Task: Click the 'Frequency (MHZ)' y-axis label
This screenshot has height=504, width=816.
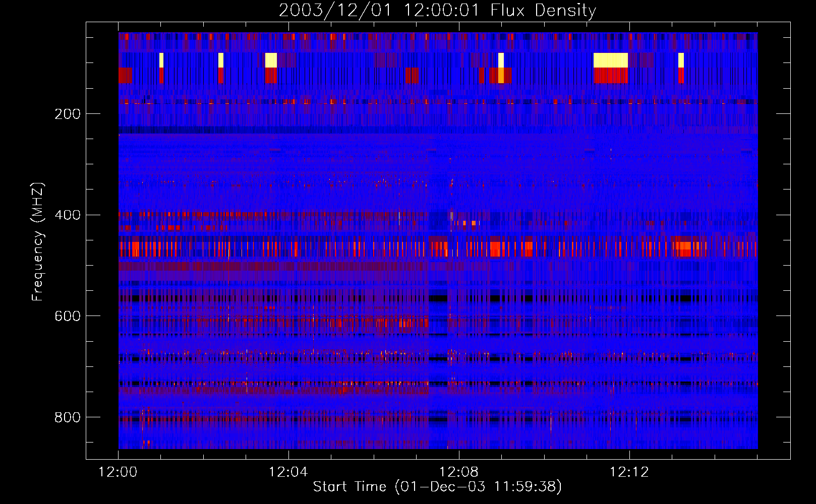Action: (37, 242)
